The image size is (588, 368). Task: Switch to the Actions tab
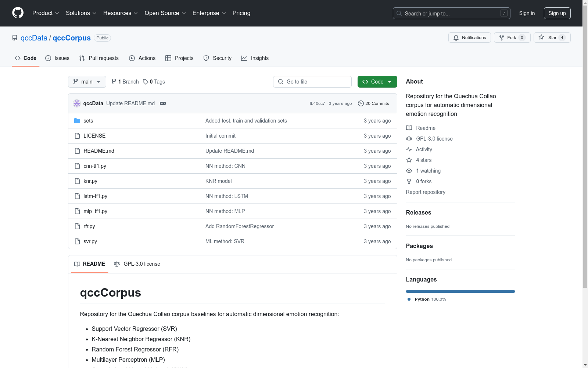point(142,58)
